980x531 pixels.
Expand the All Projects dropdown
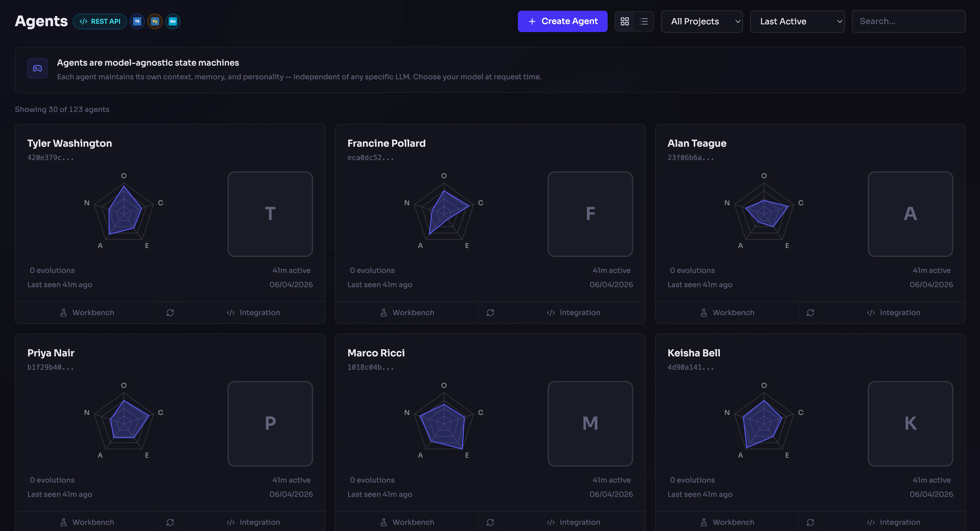[x=701, y=21]
